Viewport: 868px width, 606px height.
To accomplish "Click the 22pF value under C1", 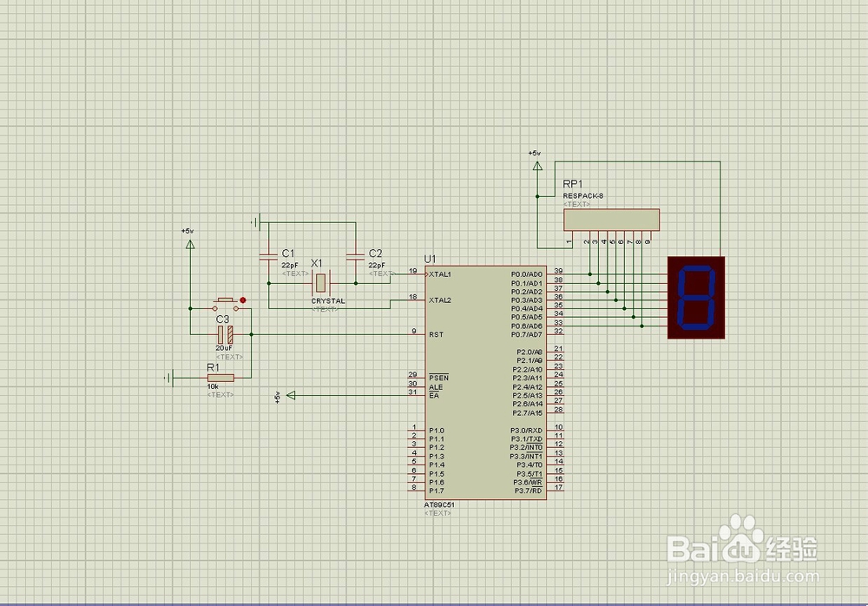I will [x=290, y=266].
